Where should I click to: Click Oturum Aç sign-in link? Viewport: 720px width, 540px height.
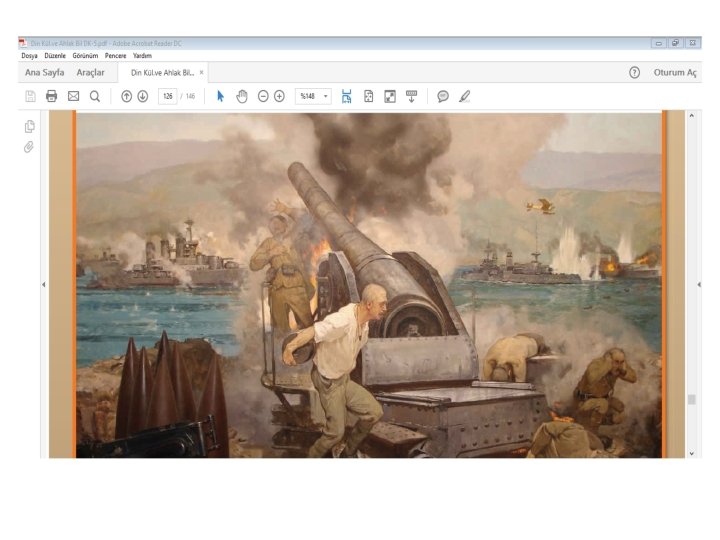point(675,73)
